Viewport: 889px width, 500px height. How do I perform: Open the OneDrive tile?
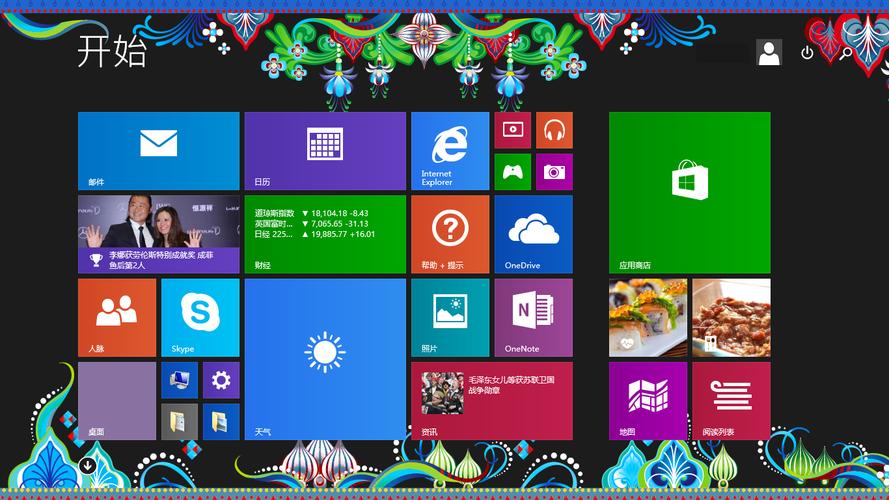[x=534, y=234]
